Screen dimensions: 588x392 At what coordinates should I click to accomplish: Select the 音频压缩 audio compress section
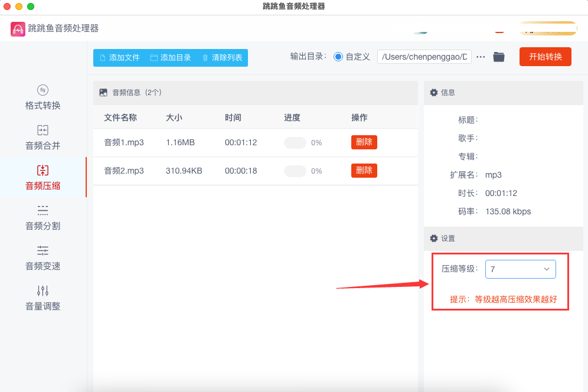coord(43,178)
